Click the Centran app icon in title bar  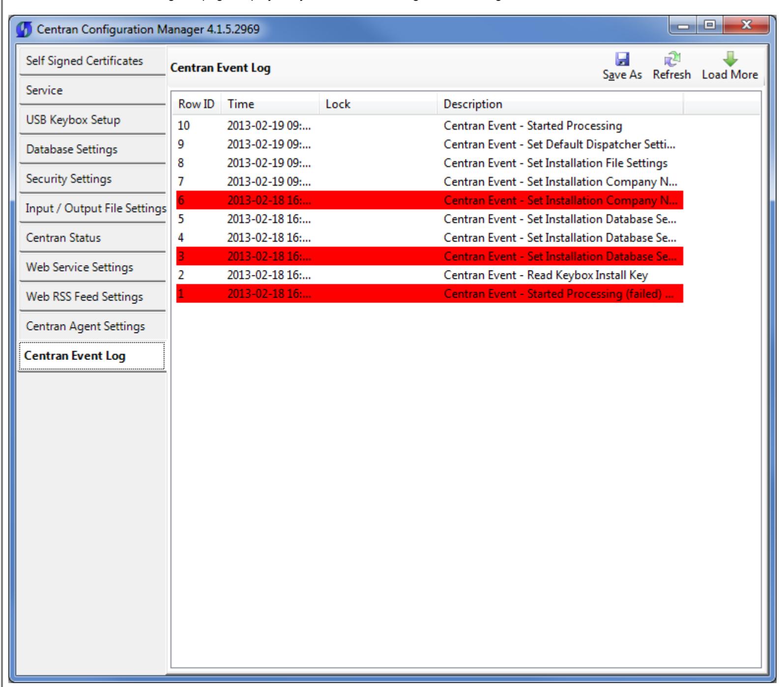(x=24, y=29)
